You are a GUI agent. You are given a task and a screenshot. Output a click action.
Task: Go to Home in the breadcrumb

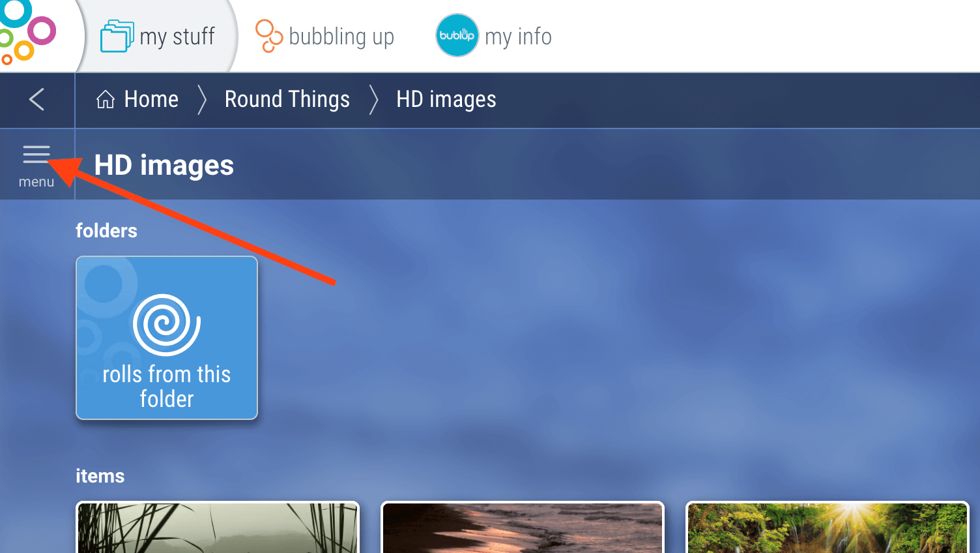[137, 99]
